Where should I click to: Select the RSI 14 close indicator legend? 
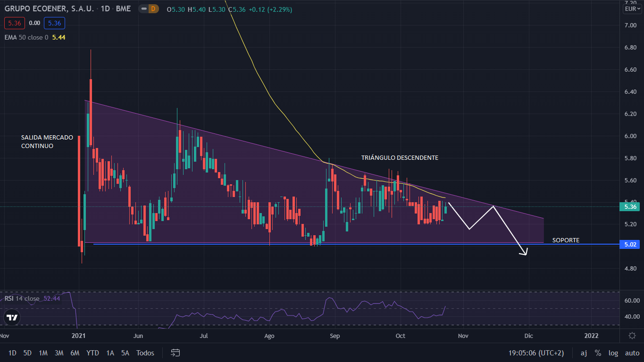pyautogui.click(x=22, y=298)
